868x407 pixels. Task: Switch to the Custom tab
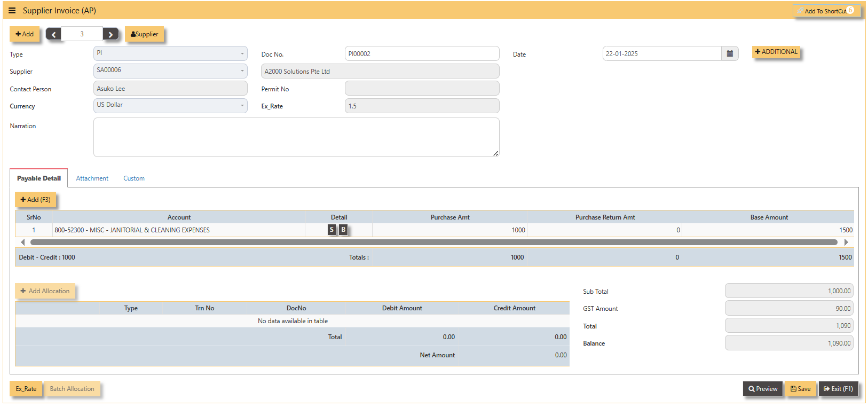click(x=134, y=178)
